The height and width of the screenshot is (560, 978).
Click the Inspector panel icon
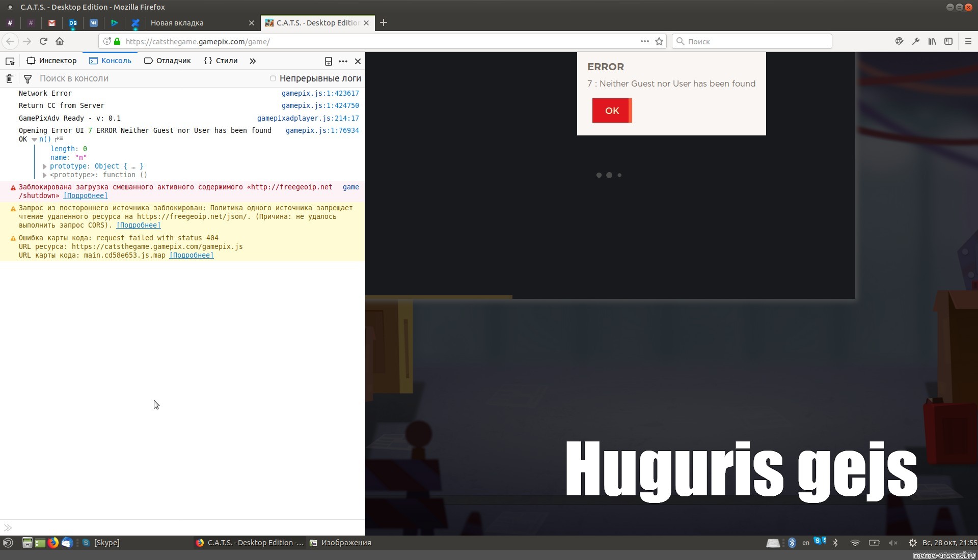(31, 61)
